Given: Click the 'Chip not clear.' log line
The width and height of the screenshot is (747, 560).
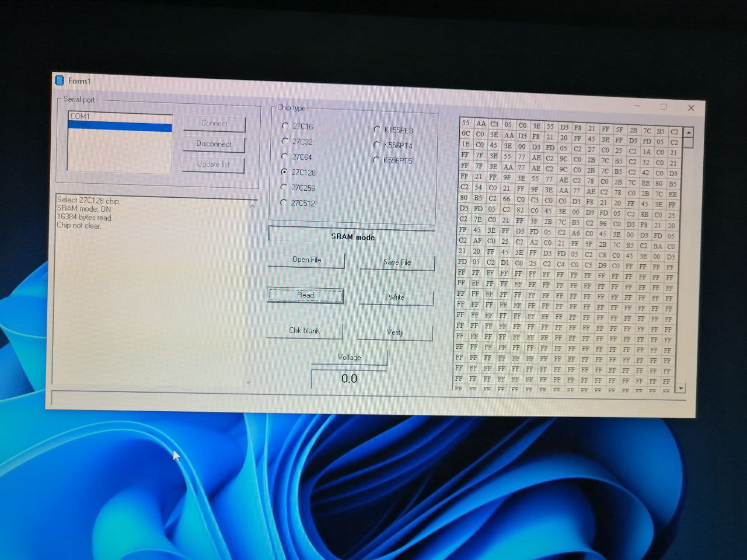Looking at the screenshot, I should (x=79, y=226).
